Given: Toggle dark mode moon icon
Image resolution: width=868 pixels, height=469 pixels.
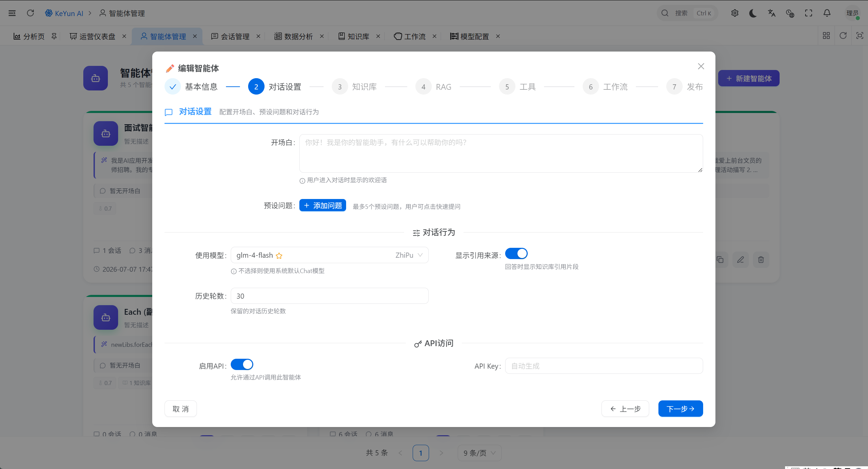Looking at the screenshot, I should tap(753, 13).
